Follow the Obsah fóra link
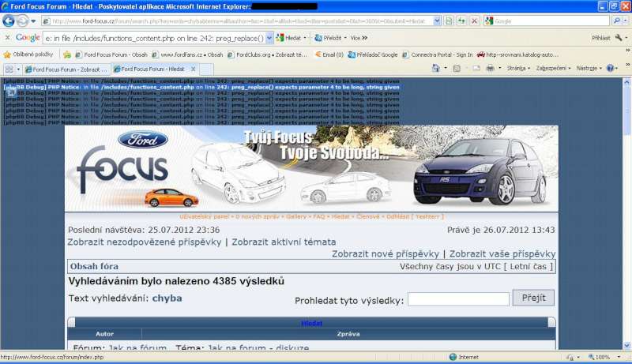Screen dimensions: 632x364 [94, 266]
